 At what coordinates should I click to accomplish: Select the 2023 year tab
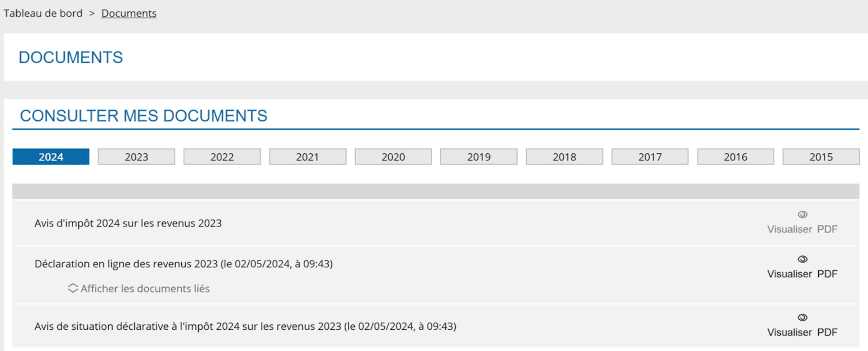(x=137, y=157)
